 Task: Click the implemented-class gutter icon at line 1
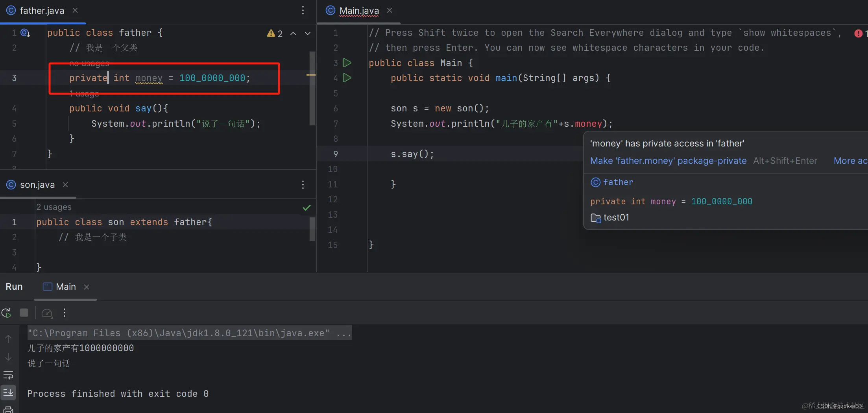pos(26,33)
